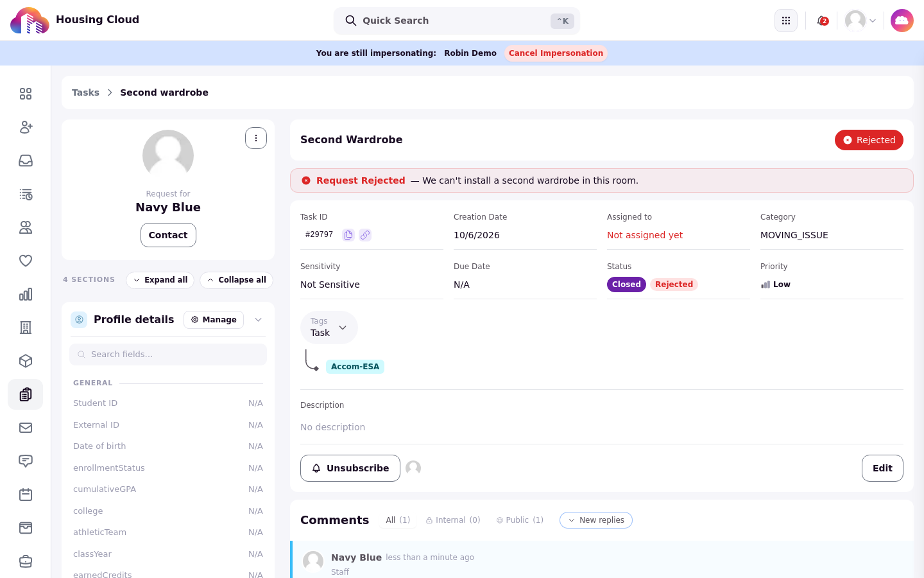Click the red Rejected status badge in header

pos(869,140)
